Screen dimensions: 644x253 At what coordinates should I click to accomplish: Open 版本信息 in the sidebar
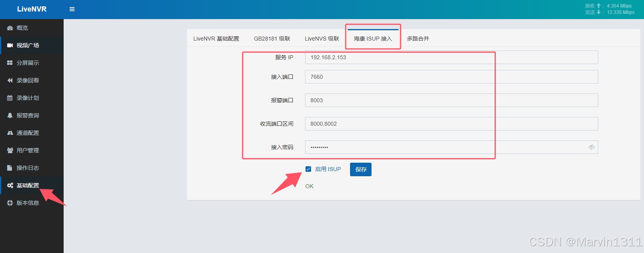pos(32,203)
